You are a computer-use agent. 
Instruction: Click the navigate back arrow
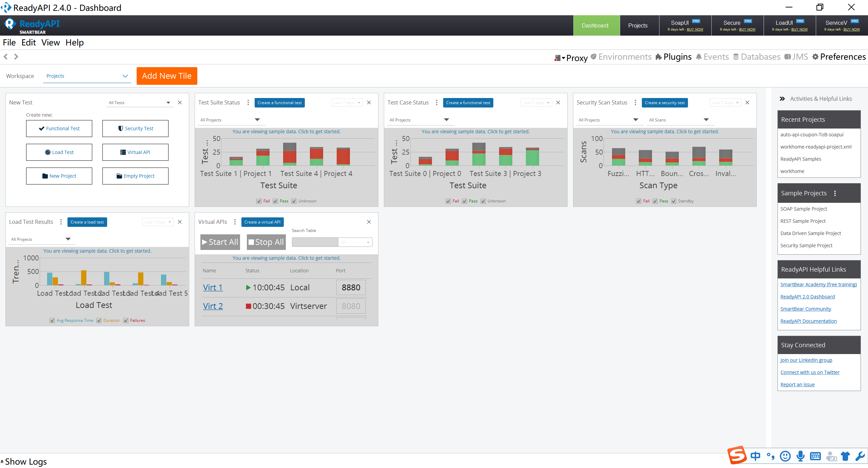tap(6, 57)
